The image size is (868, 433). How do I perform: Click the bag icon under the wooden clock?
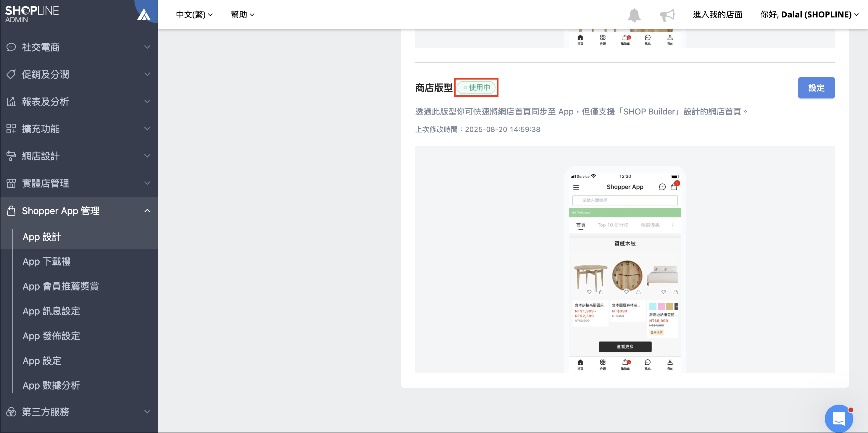coord(638,292)
